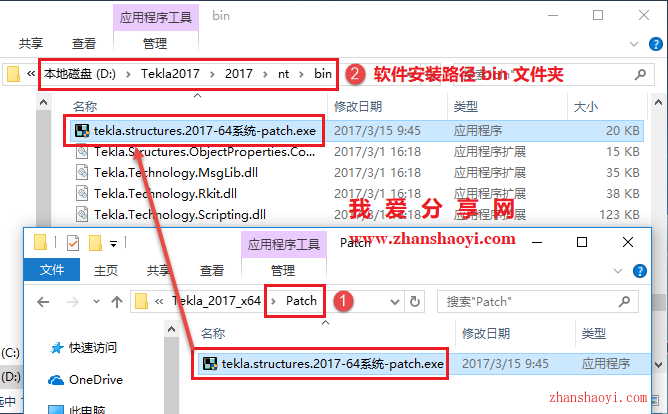The width and height of the screenshot is (668, 414).
Task: Click folder icon in Patch address bar
Action: click(x=141, y=302)
